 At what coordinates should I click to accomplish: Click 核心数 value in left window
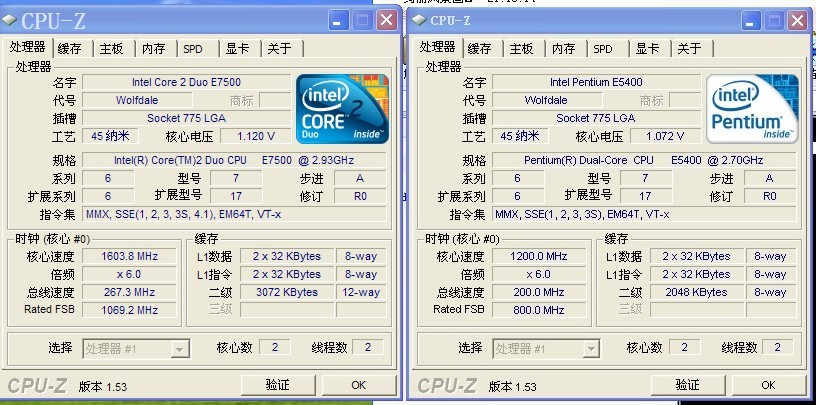click(275, 347)
